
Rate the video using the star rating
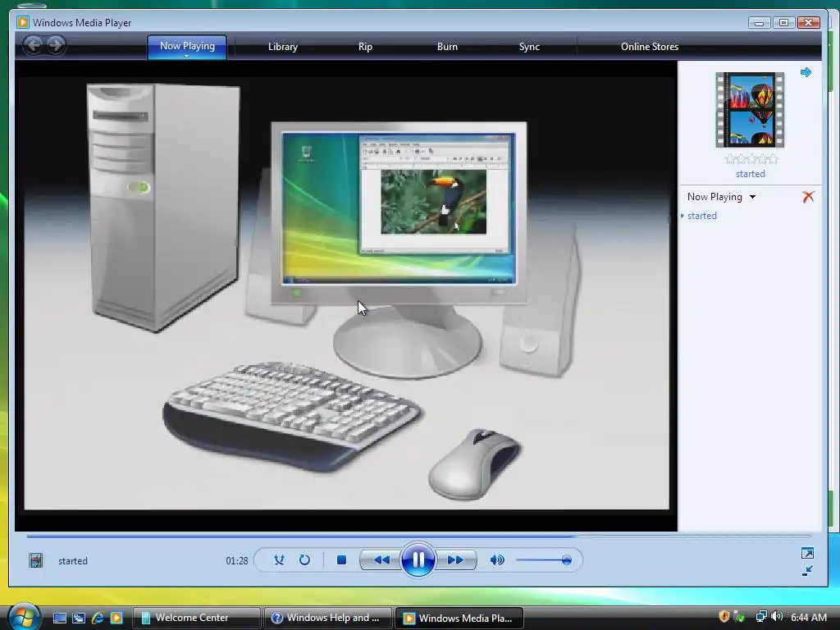(751, 159)
